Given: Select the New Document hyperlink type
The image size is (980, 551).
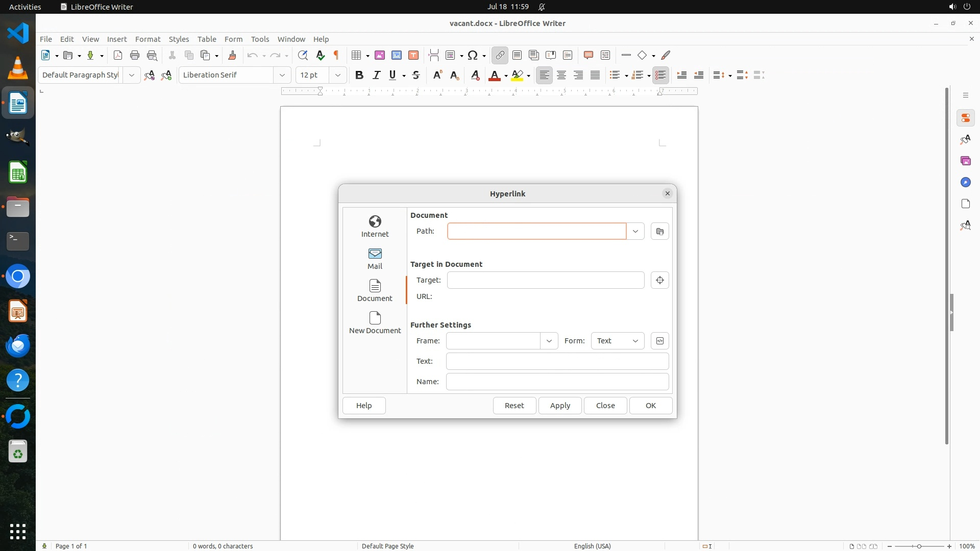Looking at the screenshot, I should 375,322.
